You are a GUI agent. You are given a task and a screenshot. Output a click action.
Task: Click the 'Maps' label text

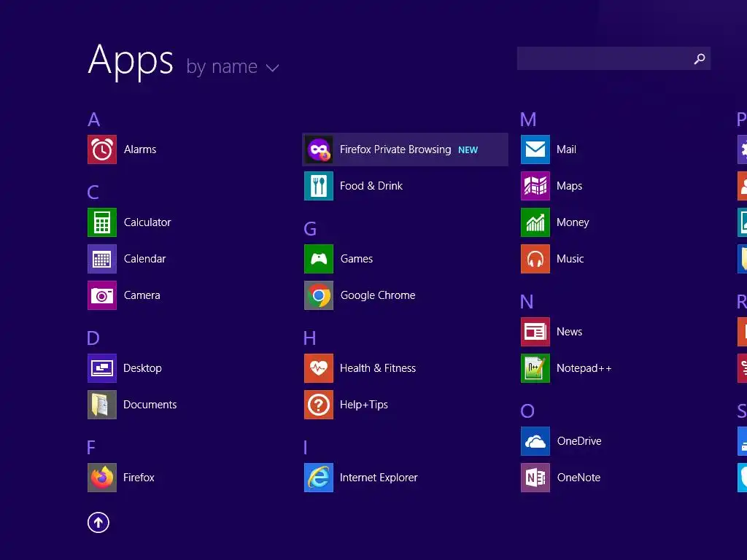(x=569, y=186)
